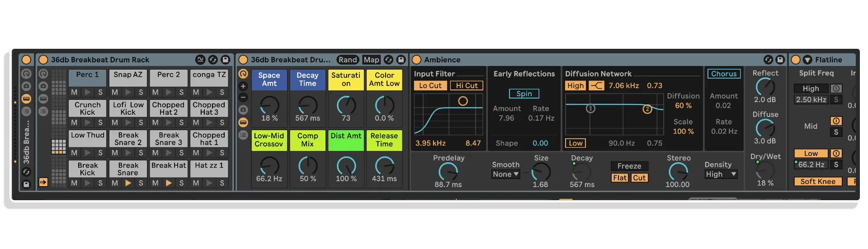Activate the Flatline High band power button
Image resolution: width=868 pixels, height=249 pixels.
point(836,89)
